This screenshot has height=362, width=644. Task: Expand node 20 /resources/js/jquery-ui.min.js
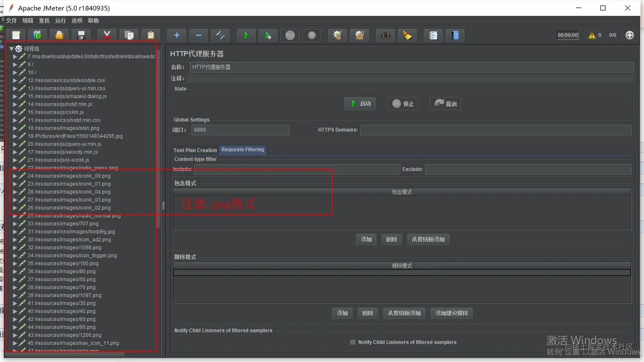tap(15, 144)
